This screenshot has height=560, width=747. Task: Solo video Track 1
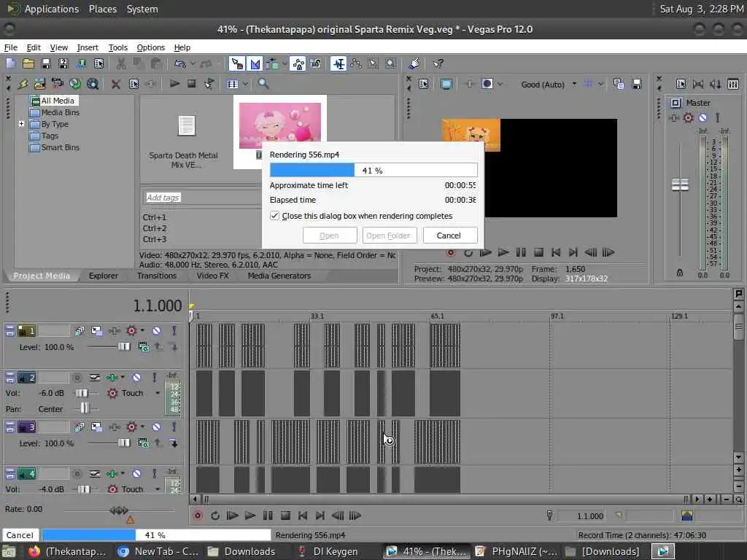click(174, 330)
